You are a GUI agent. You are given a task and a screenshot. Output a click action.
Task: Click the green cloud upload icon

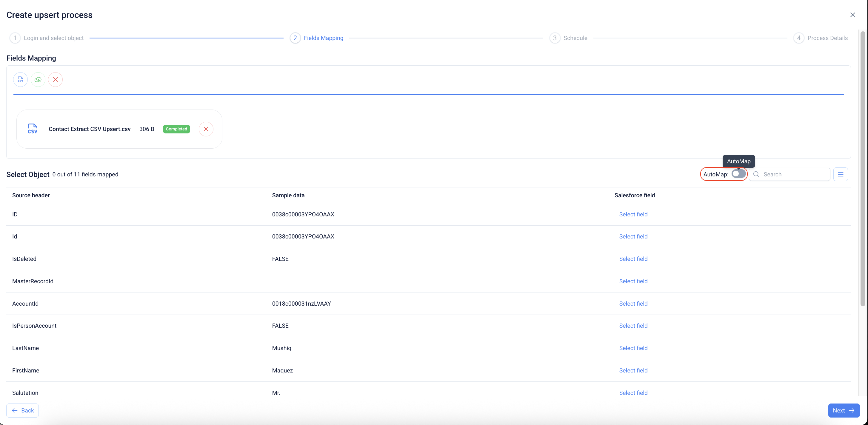(38, 80)
